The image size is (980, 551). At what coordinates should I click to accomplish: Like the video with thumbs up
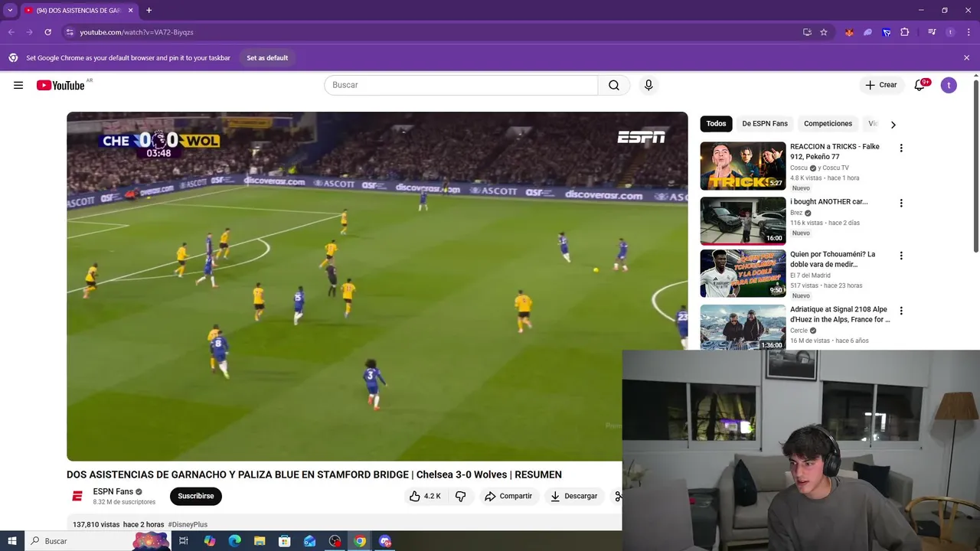point(425,496)
